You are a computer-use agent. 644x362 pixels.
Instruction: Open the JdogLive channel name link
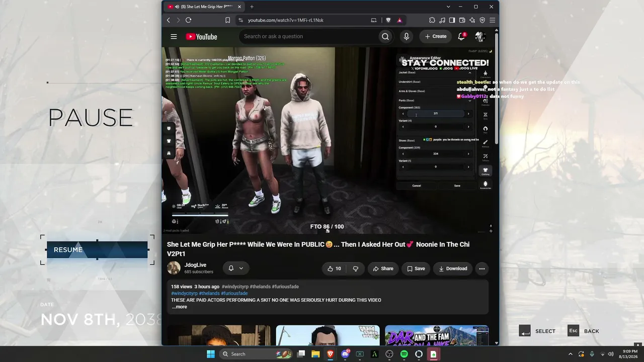tap(195, 265)
